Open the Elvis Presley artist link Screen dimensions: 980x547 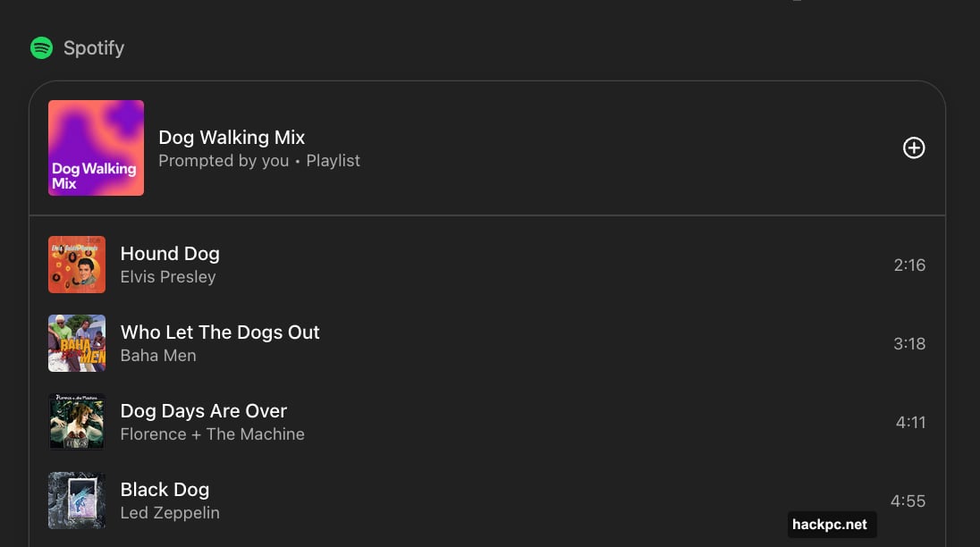tap(168, 277)
